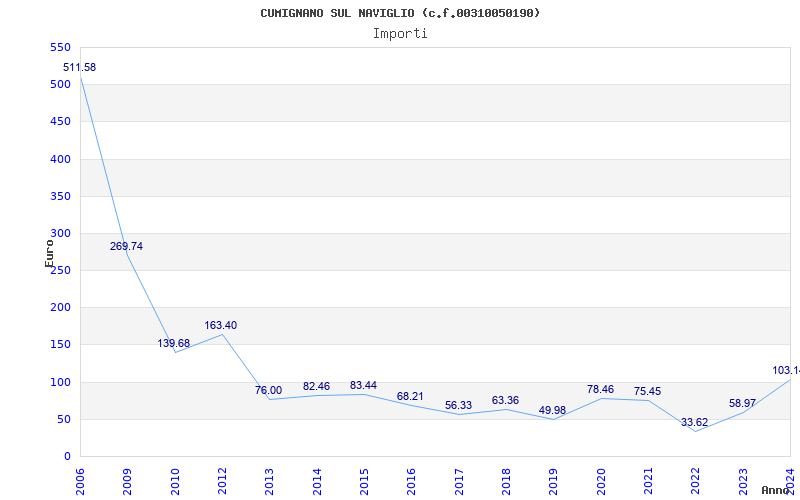The image size is (800, 500).
Task: Click the 550 y-axis tick label
Action: [x=60, y=47]
